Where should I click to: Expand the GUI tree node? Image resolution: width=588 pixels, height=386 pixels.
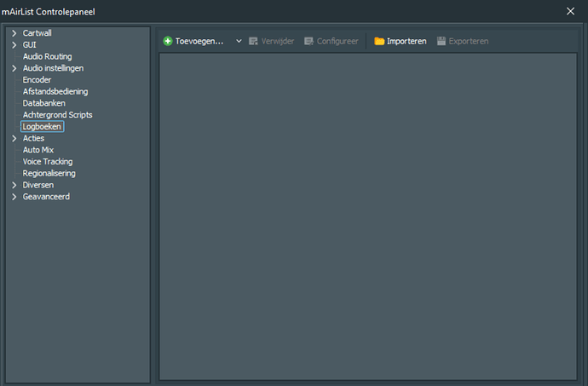click(14, 44)
